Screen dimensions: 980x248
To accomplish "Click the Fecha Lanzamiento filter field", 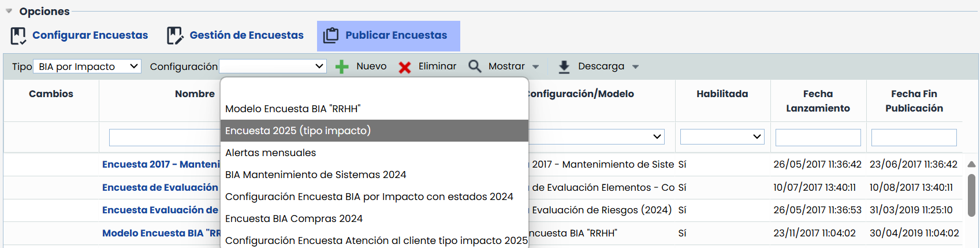I will [818, 138].
